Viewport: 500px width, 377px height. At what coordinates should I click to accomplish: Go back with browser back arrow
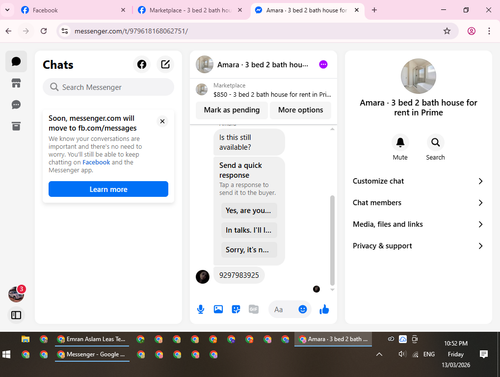9,31
